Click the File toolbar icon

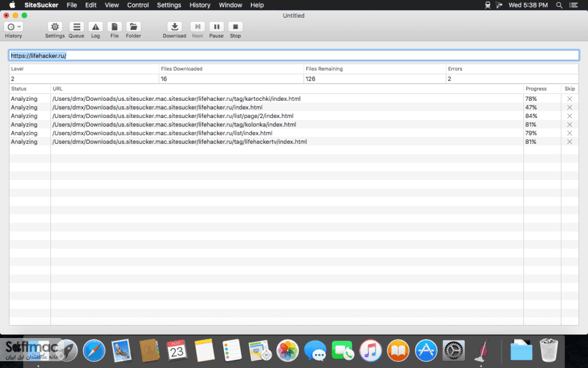click(x=114, y=27)
